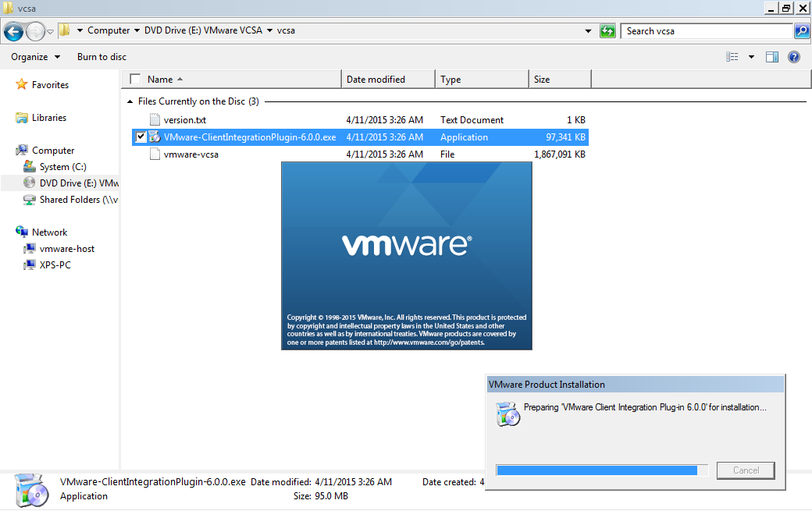Change the view with the view icon
This screenshot has width=812, height=511.
point(732,57)
